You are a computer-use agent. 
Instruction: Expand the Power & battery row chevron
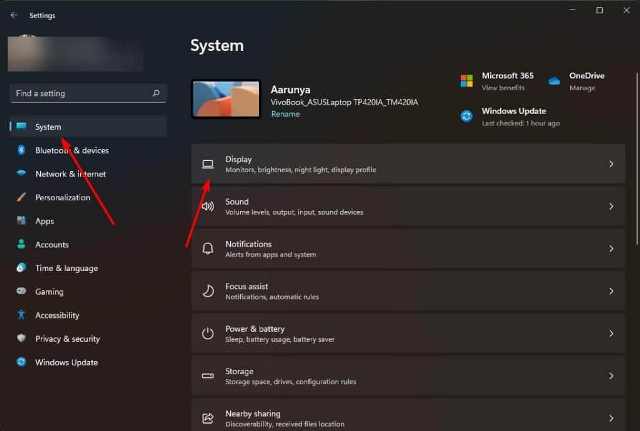coord(611,334)
